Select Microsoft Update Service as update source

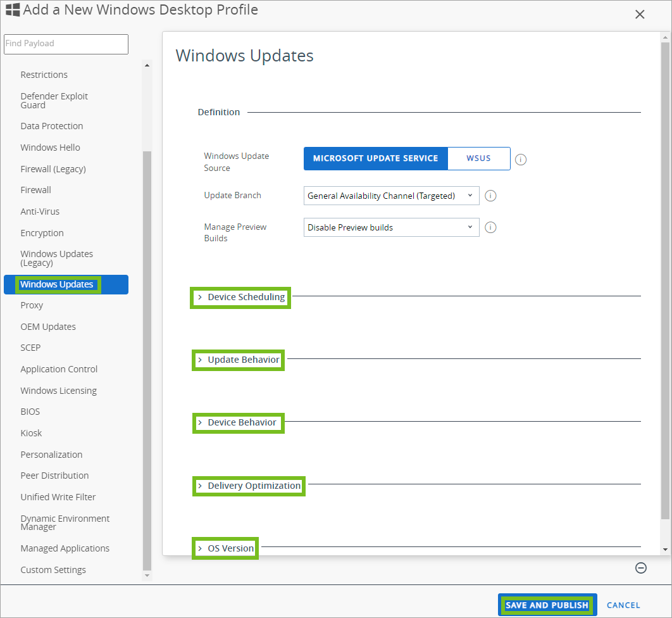coord(375,158)
